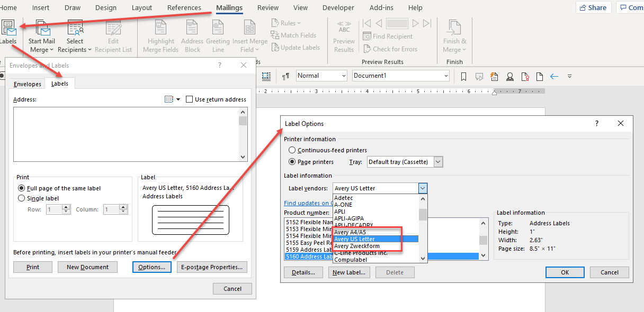
Task: Open the Review ribbon tab
Action: (268, 7)
